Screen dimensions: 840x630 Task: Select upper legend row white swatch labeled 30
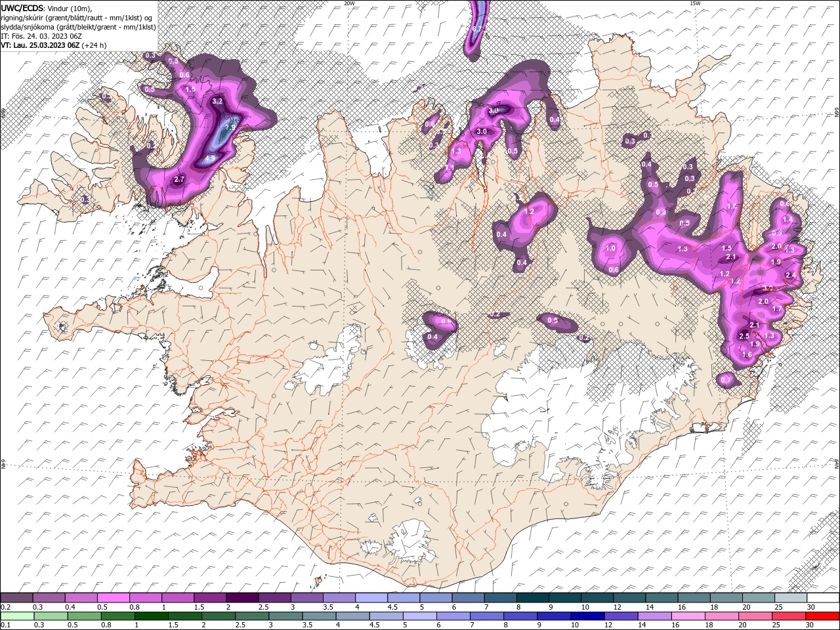[x=823, y=598]
